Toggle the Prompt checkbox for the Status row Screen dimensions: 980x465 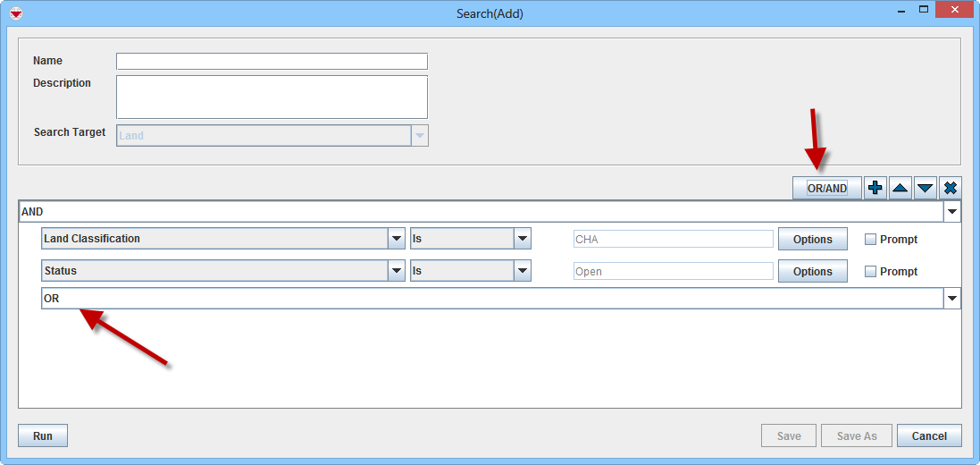tap(870, 272)
